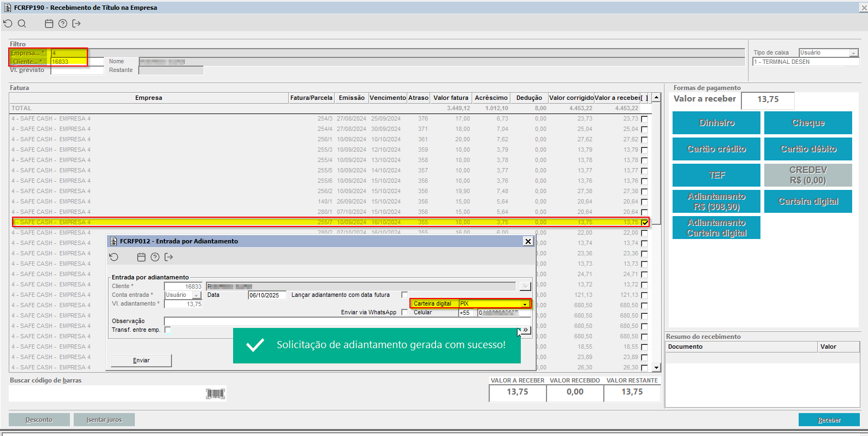Click the checkmark icon in success notification
This screenshot has width=868, height=436.
tap(255, 345)
